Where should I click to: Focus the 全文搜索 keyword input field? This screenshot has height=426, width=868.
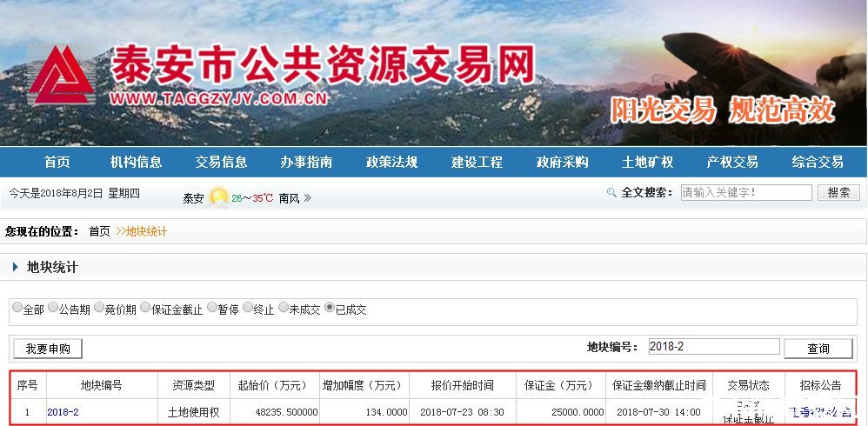(746, 192)
